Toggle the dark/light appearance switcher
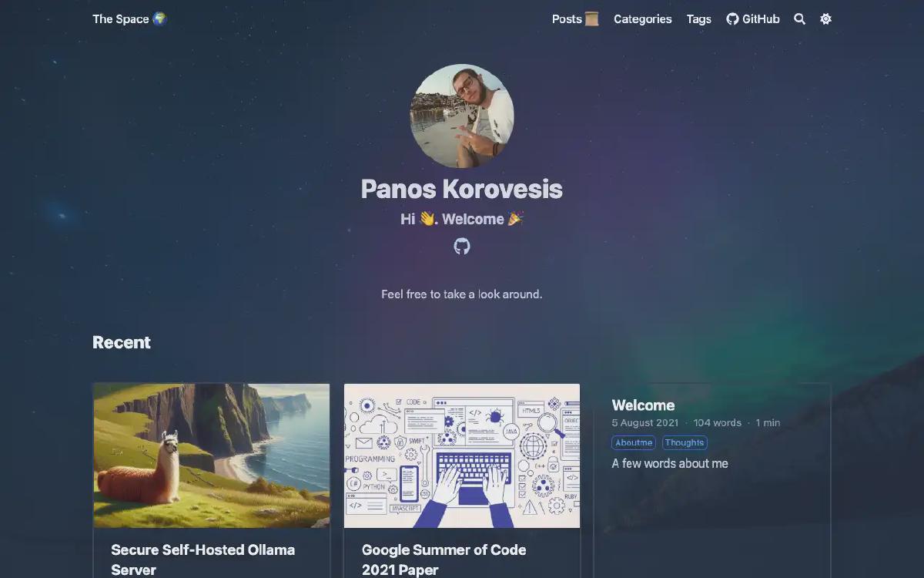The width and height of the screenshot is (924, 578). [825, 19]
